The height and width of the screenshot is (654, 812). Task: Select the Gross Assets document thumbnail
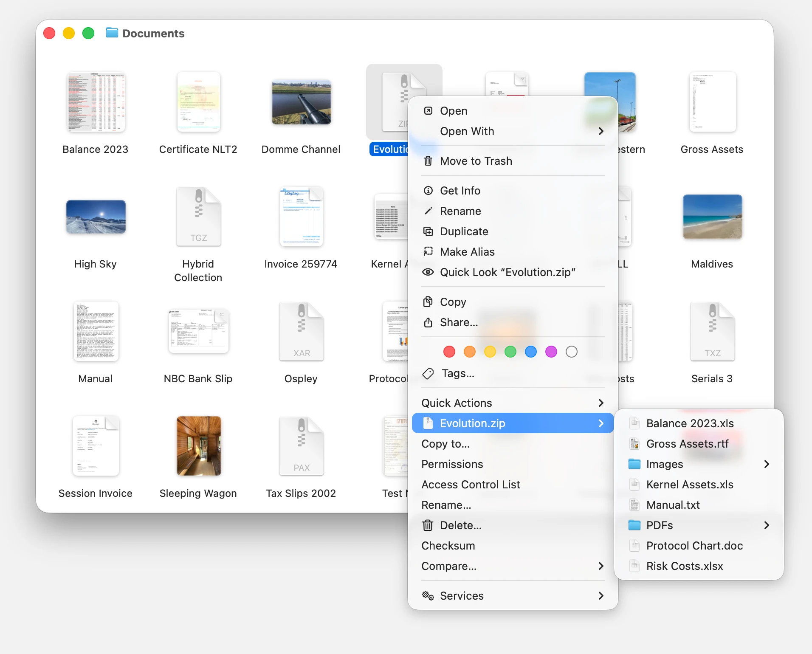[713, 102]
